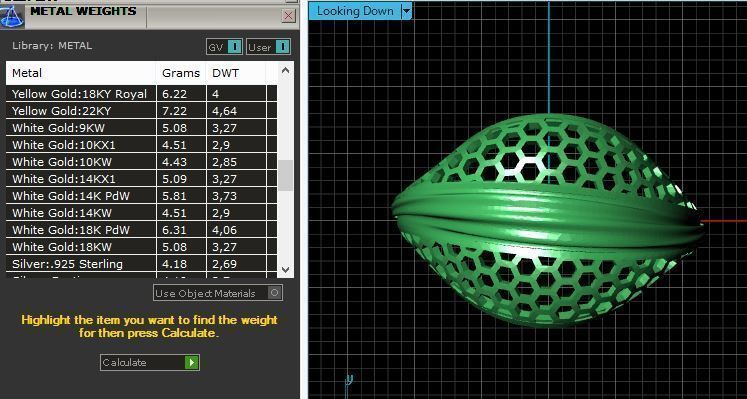This screenshot has width=747, height=399.
Task: Click the Grams column header
Action: [x=181, y=73]
